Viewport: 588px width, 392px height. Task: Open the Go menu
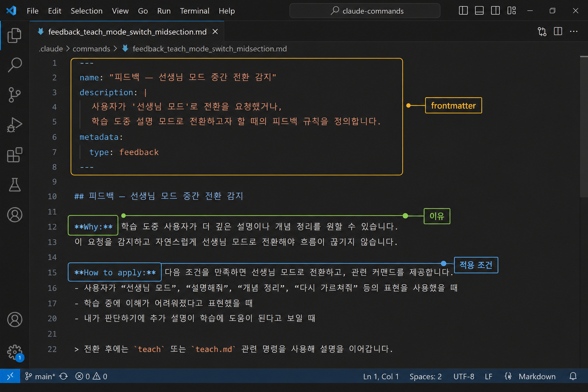pos(143,11)
